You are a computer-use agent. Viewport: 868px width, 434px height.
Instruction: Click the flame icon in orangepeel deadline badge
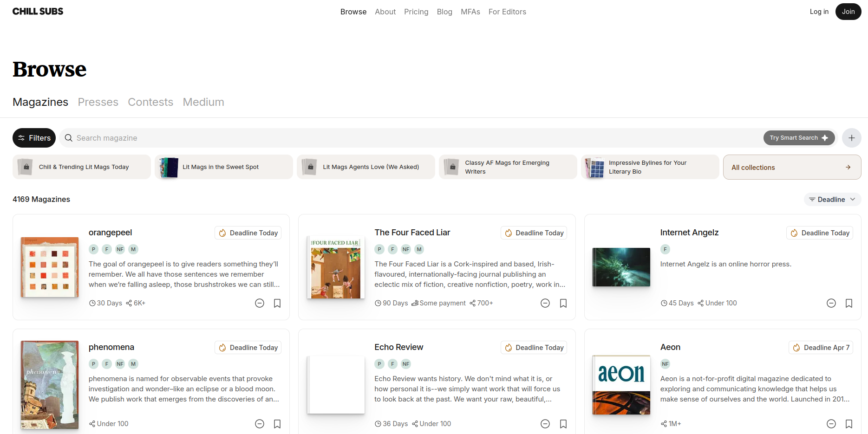(x=222, y=233)
